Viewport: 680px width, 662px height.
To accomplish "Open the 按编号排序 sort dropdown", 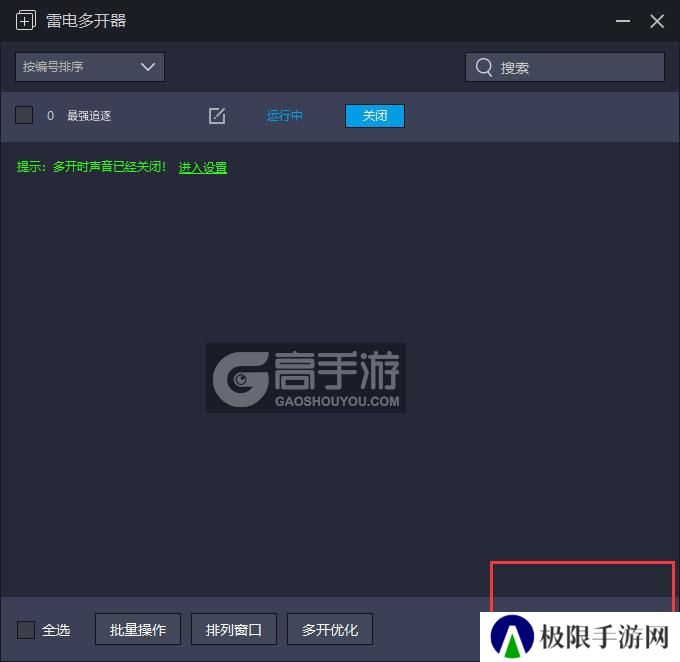I will [90, 67].
